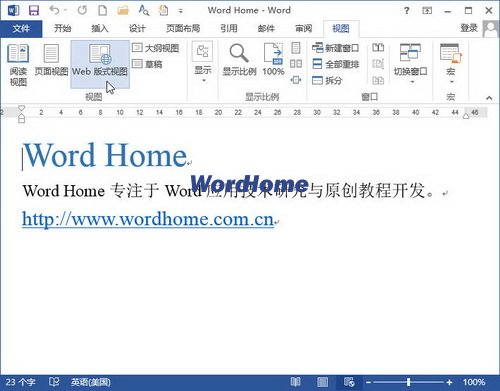Switch to 大纲视图 outline view
The image size is (500, 391).
[155, 48]
